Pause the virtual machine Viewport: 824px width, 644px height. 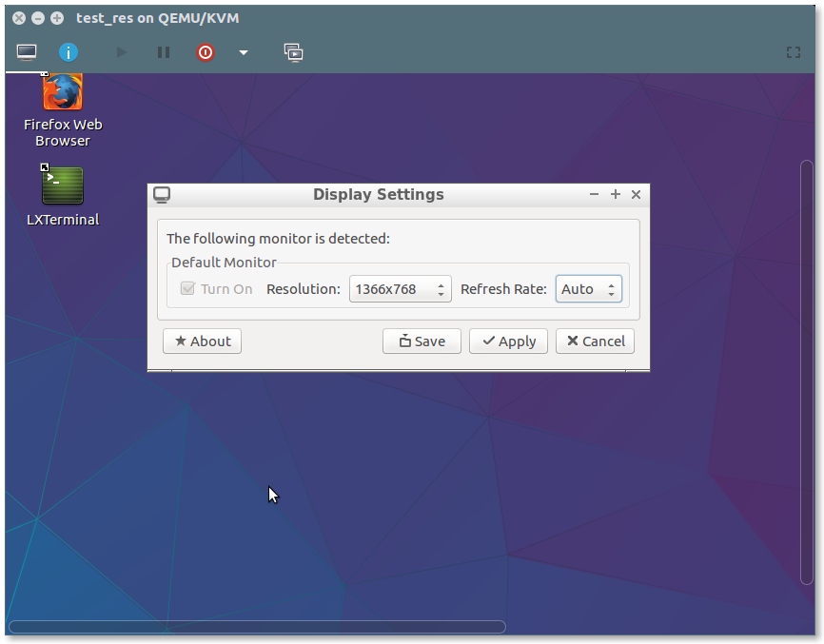coord(164,52)
